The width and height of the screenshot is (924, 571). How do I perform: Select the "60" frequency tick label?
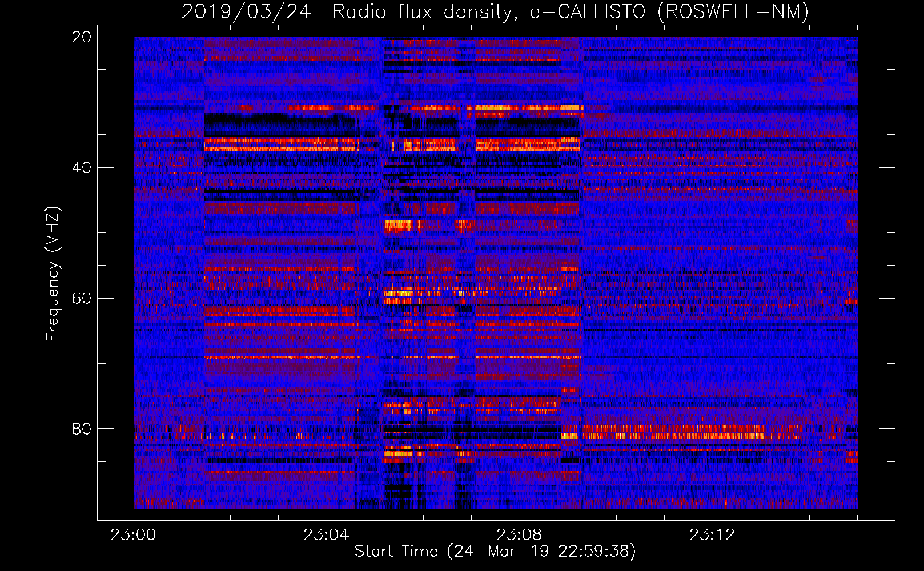click(x=82, y=299)
